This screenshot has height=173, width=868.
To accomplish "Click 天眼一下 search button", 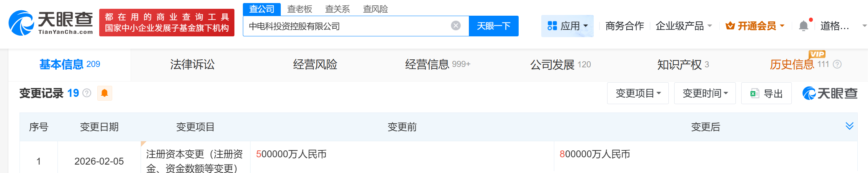I will click(x=494, y=26).
